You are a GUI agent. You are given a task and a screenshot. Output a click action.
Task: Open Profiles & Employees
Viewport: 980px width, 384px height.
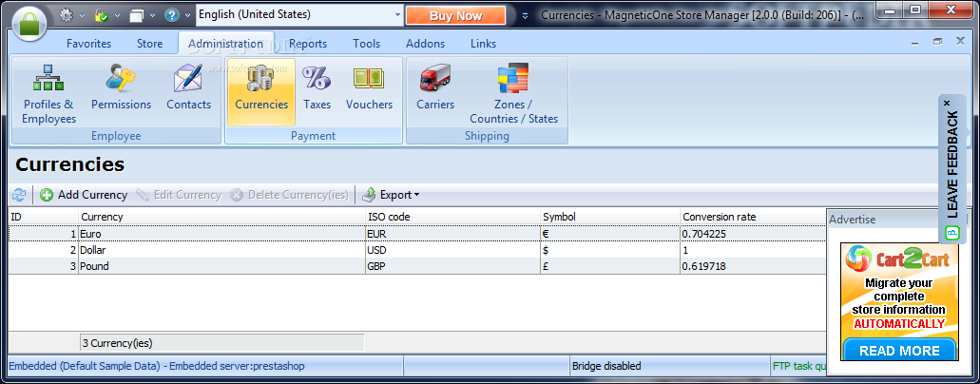48,94
